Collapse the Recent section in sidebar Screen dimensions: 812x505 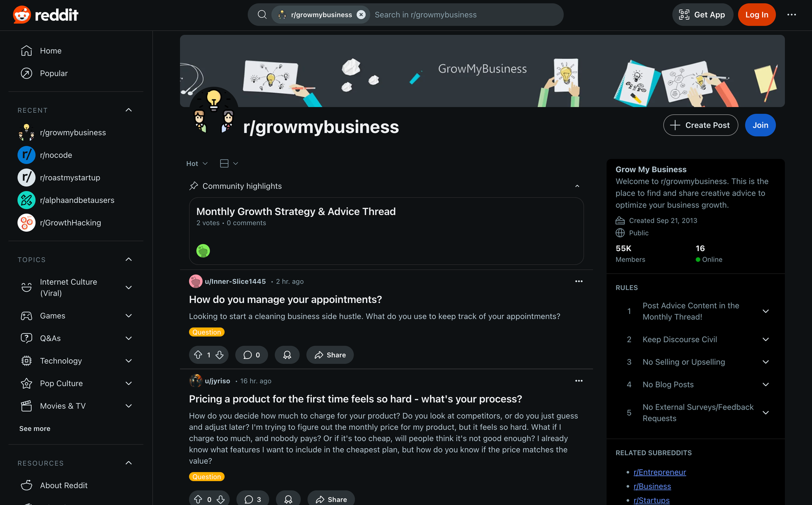click(x=129, y=110)
